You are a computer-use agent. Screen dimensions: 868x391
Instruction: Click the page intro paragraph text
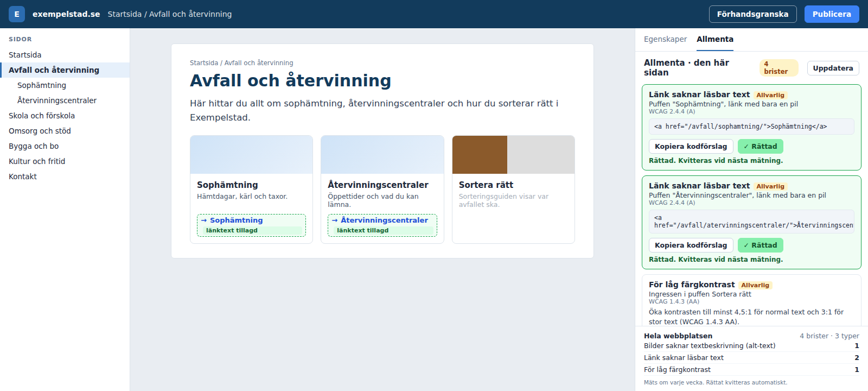pyautogui.click(x=374, y=110)
